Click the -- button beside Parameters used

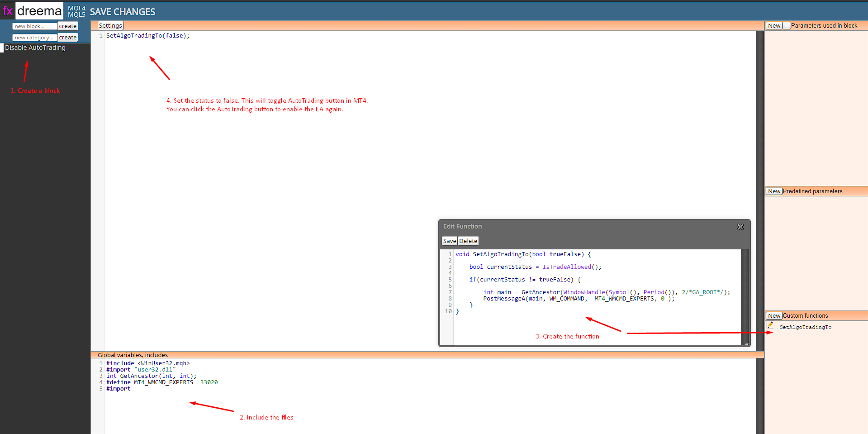787,26
